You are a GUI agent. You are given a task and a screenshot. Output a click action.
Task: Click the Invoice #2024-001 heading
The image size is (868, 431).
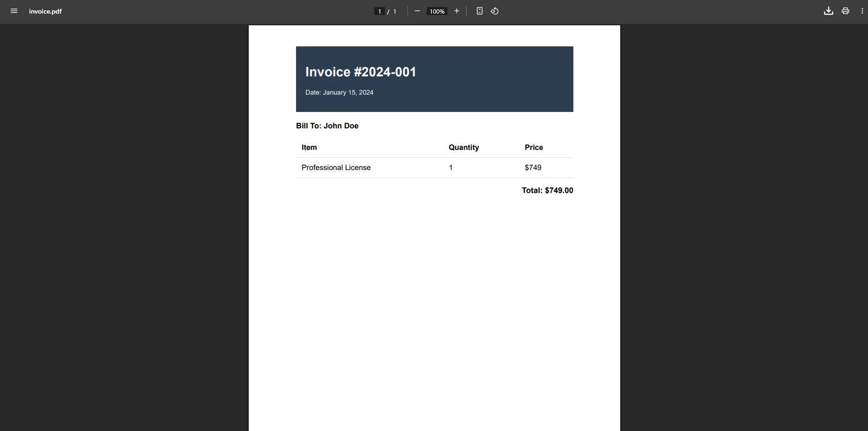click(x=361, y=72)
